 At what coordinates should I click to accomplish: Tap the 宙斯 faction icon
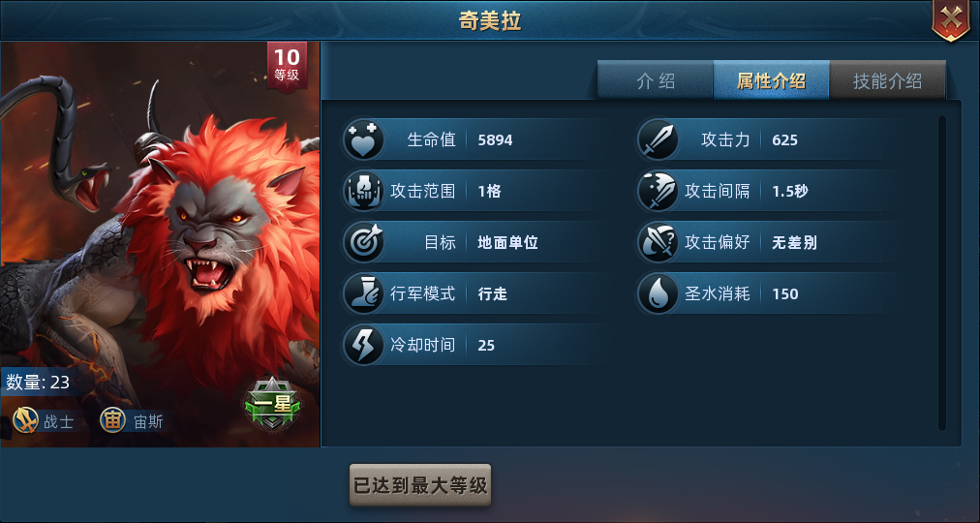click(111, 421)
